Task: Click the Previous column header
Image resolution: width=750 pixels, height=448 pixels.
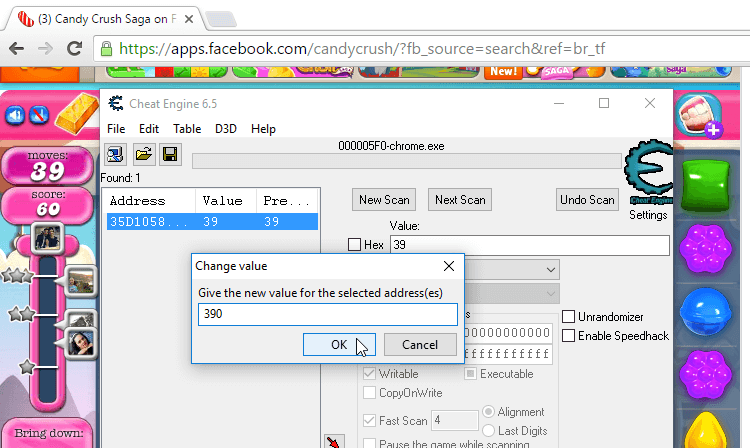Action: pos(287,201)
